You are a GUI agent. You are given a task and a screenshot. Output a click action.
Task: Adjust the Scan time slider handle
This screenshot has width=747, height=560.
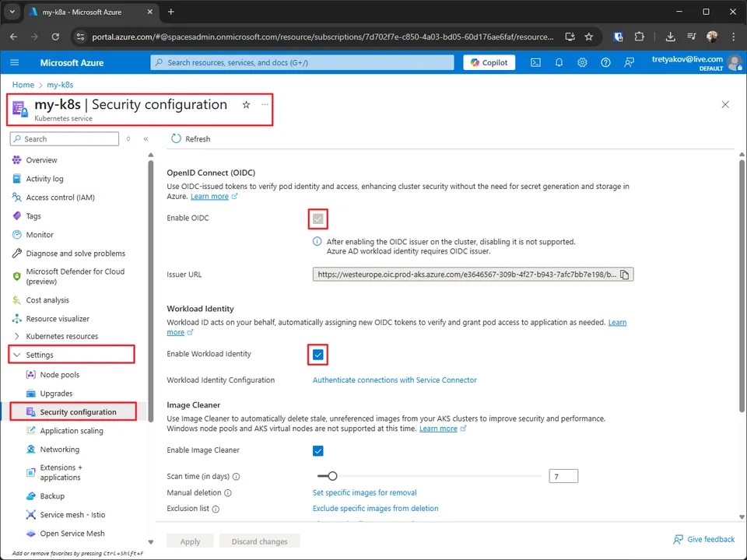pos(332,476)
